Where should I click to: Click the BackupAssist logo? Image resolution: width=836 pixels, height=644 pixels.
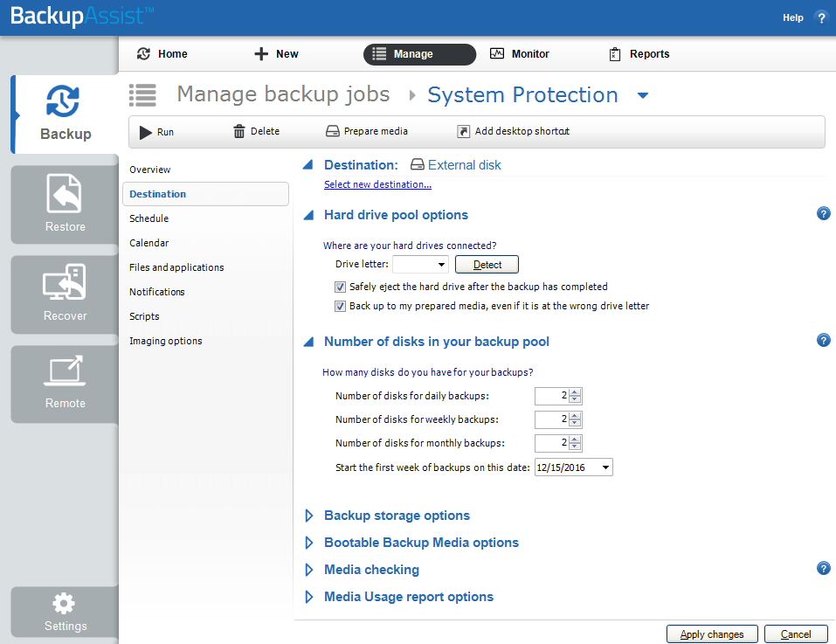coord(81,16)
